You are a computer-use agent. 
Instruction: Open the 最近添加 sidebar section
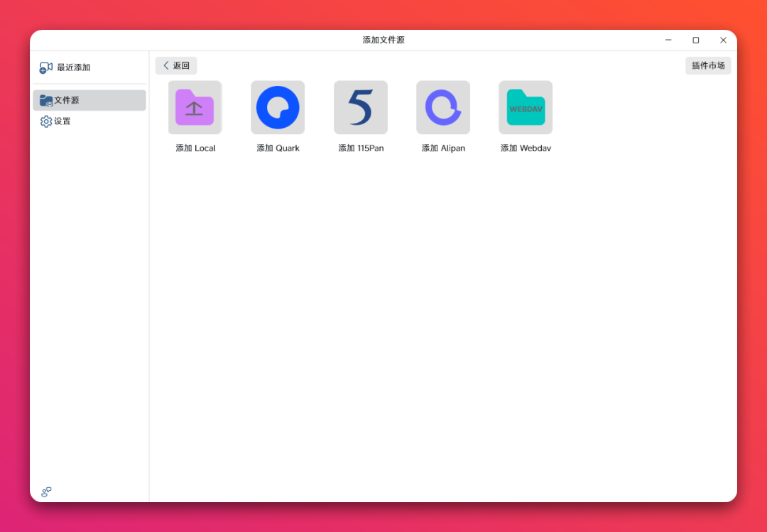(x=73, y=67)
